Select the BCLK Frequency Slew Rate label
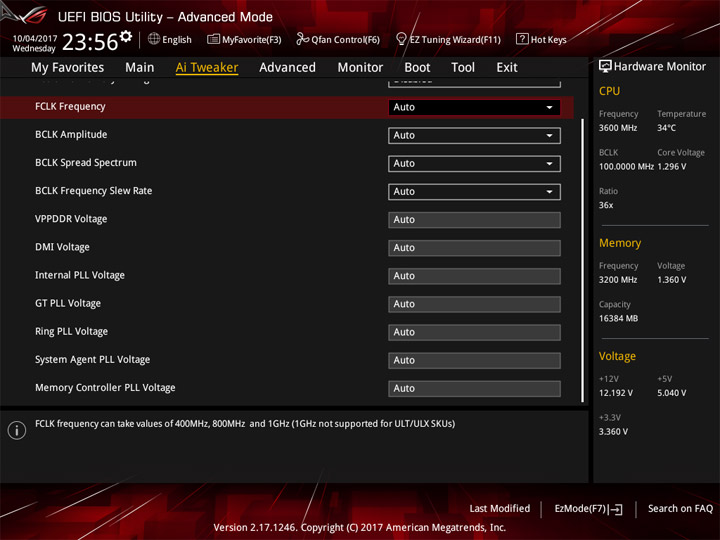720x540 pixels. click(x=94, y=191)
